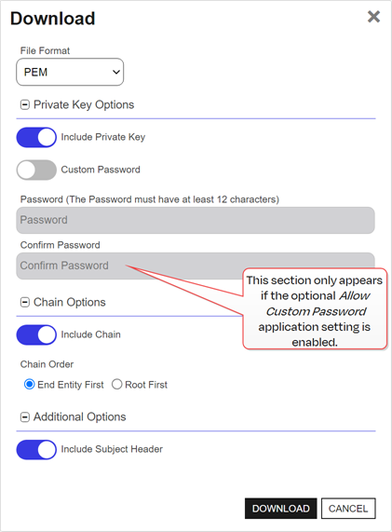Click the Chain Options section heading
This screenshot has width=392, height=532.
[70, 302]
